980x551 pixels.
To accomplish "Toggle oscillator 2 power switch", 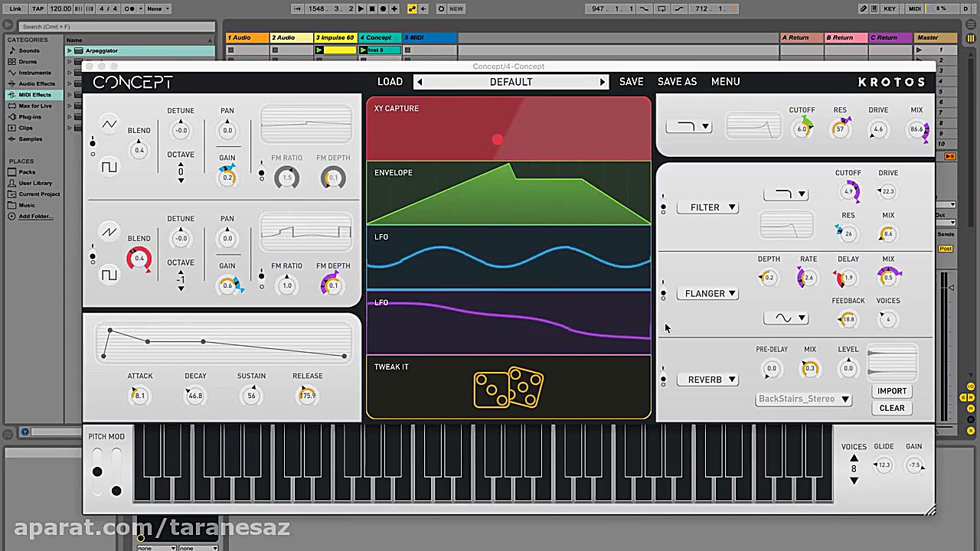I will tap(93, 253).
